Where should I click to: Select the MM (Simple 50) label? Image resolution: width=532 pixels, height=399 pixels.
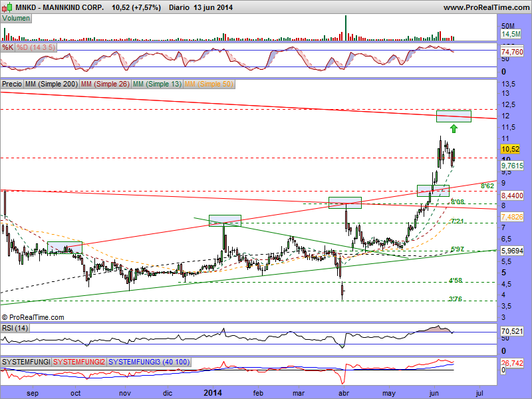(x=209, y=84)
